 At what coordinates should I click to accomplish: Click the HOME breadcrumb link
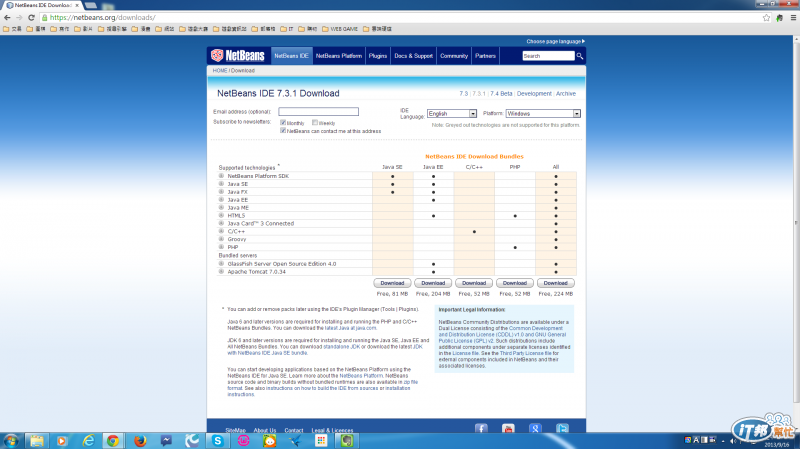click(220, 70)
